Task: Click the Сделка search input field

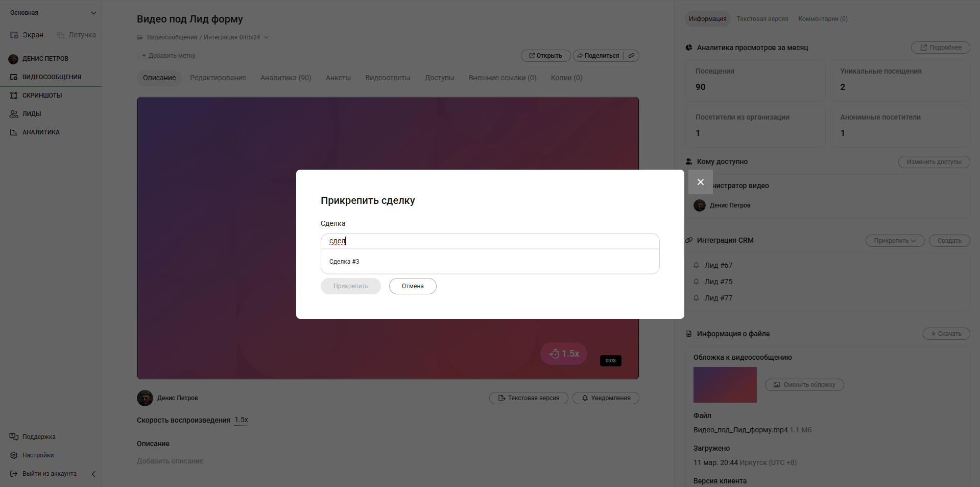Action: click(x=489, y=241)
